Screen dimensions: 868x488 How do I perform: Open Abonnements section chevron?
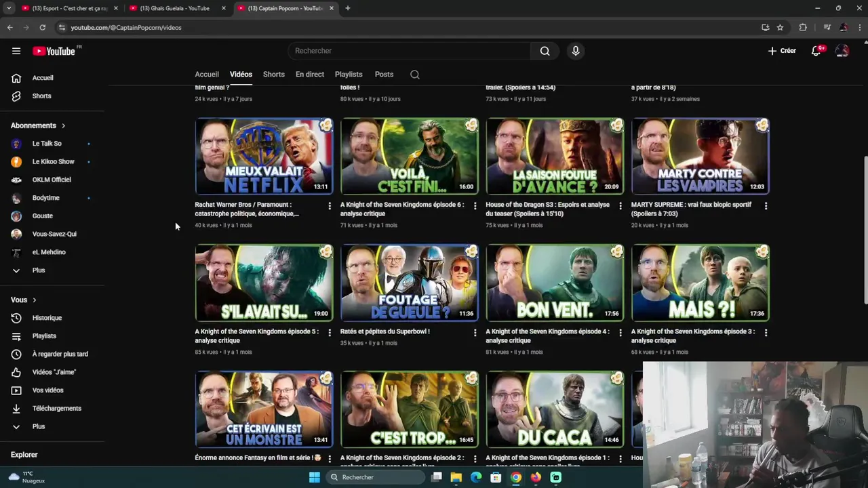64,125
